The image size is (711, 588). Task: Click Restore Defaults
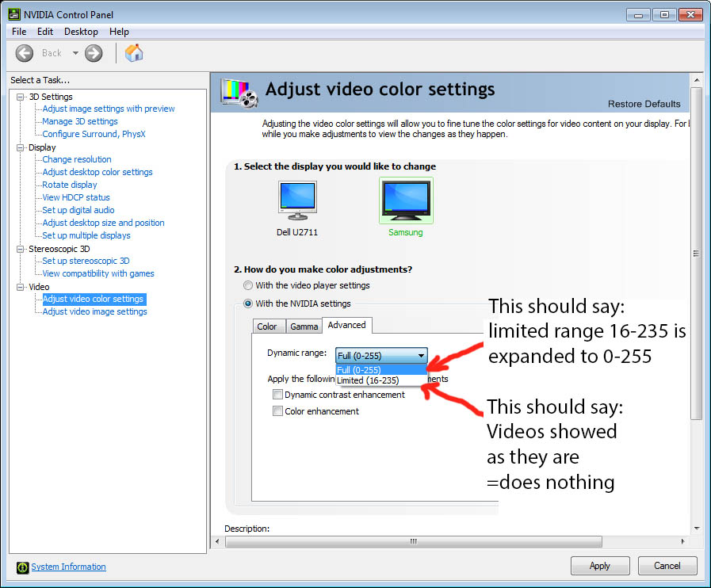coord(644,105)
